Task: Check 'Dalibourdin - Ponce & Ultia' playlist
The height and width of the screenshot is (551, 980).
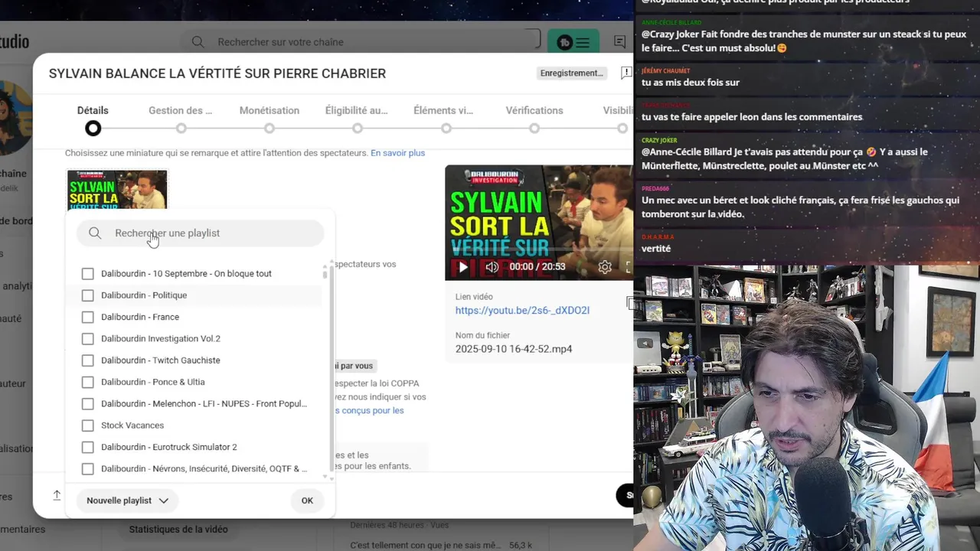Action: 87,382
